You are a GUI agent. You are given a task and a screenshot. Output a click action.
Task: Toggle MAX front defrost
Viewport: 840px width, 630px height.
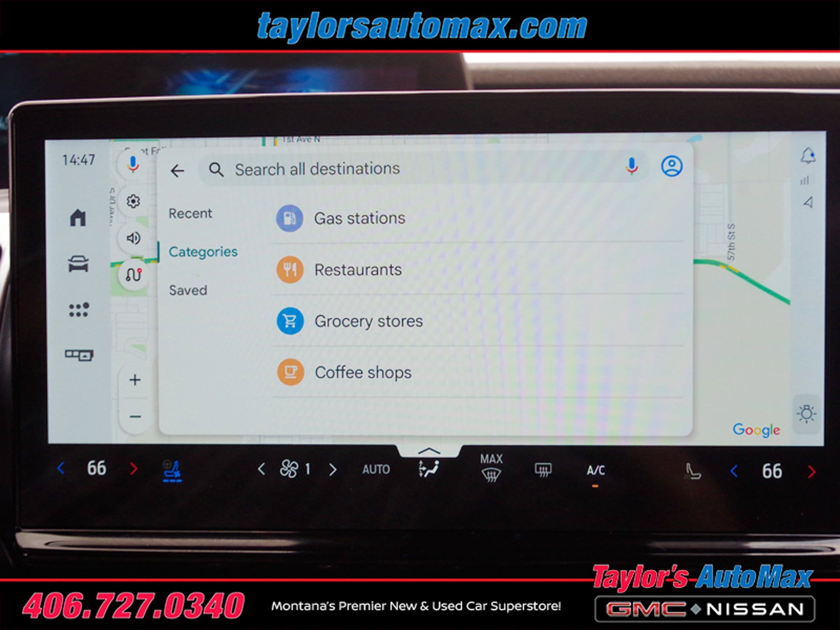(x=491, y=468)
